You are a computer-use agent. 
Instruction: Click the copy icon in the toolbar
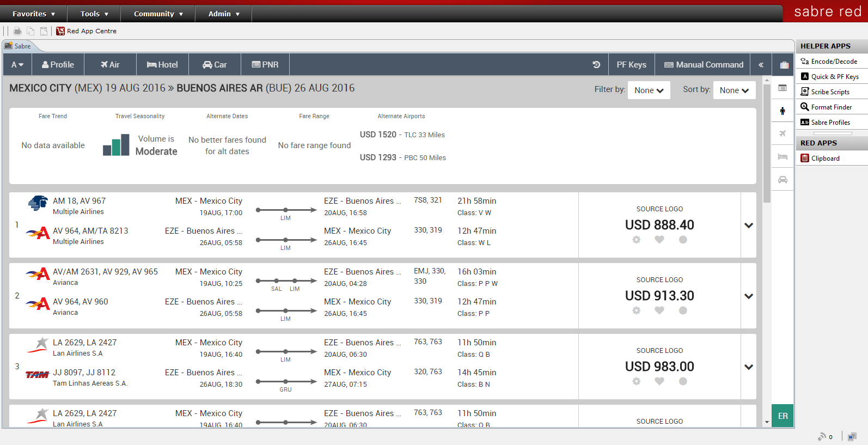tap(30, 31)
